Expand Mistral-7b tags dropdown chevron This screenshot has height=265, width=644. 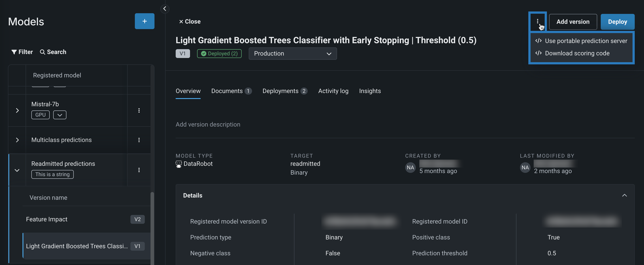(x=60, y=115)
